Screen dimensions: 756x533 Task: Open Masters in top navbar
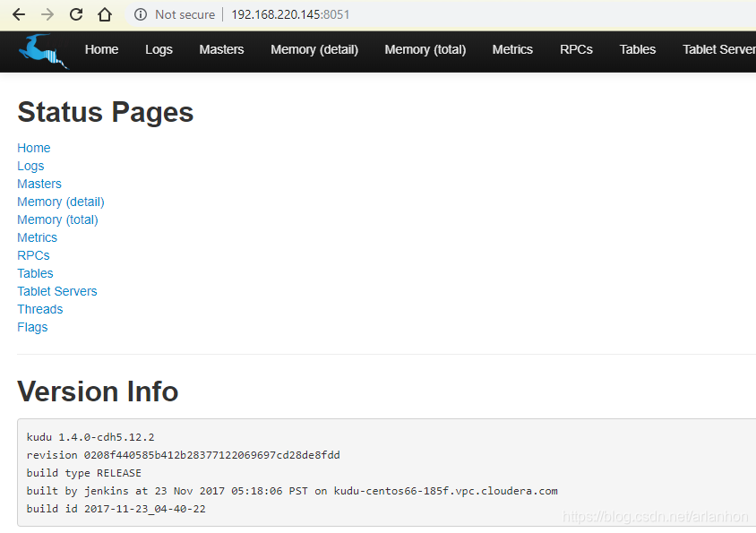point(221,49)
